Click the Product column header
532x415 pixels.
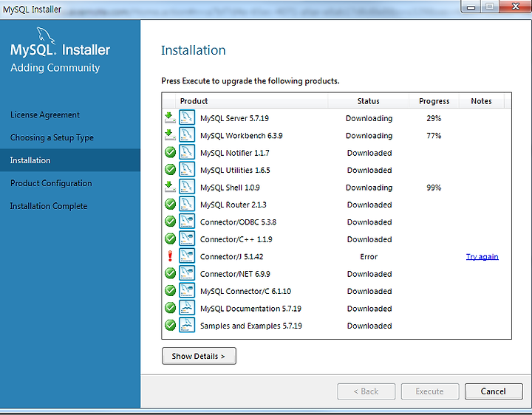tap(251, 101)
